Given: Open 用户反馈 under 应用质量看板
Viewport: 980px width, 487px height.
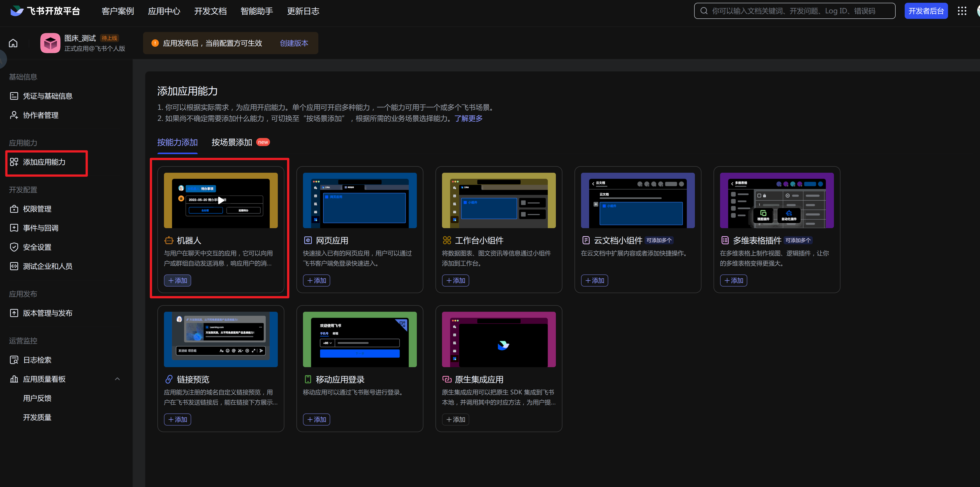Looking at the screenshot, I should coord(37,398).
